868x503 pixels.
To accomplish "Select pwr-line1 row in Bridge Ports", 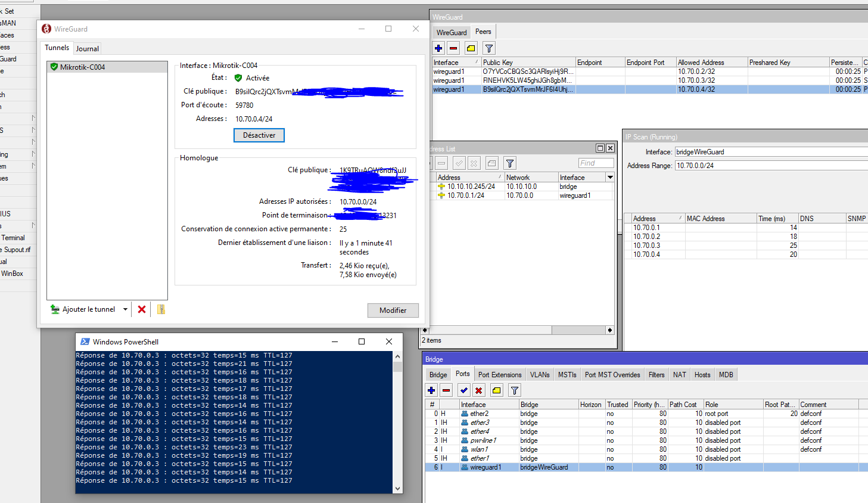I will 646,440.
